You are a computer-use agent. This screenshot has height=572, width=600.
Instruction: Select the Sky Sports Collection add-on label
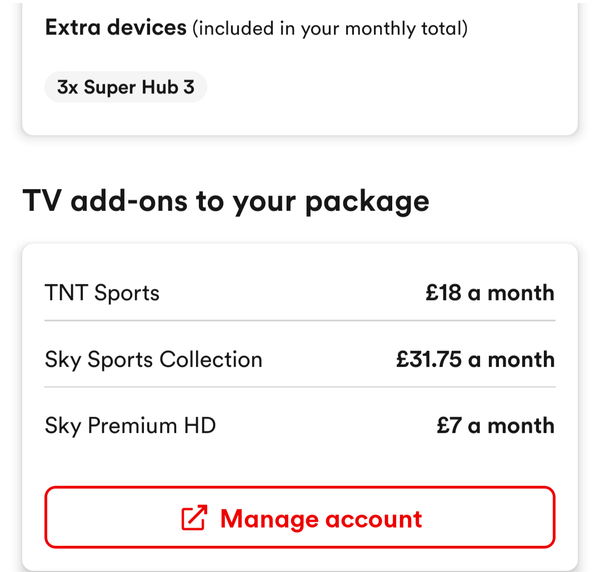pos(153,360)
